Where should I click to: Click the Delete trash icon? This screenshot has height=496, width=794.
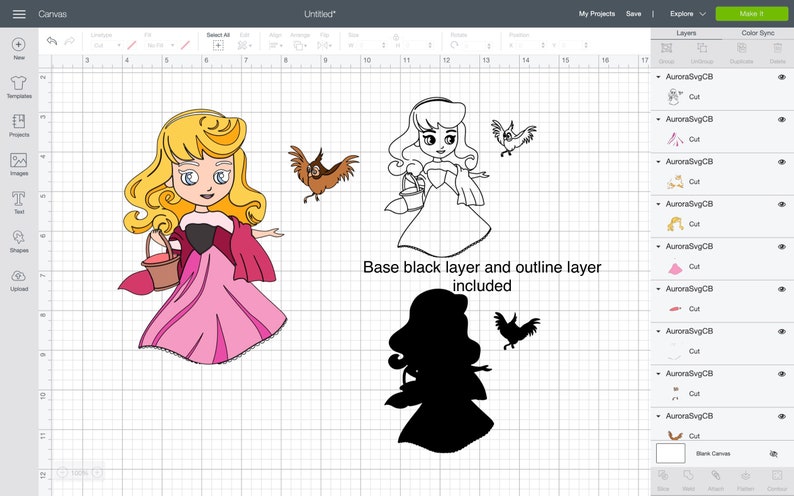[777, 48]
